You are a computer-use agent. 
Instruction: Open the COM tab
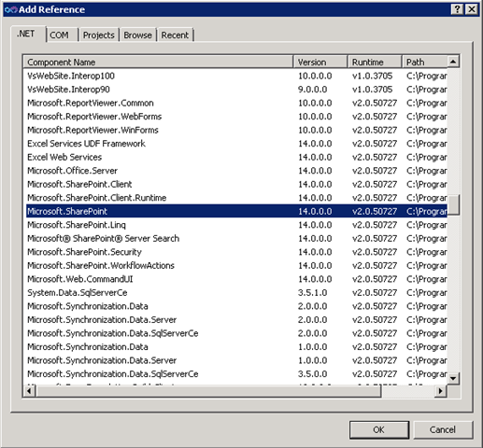click(63, 35)
